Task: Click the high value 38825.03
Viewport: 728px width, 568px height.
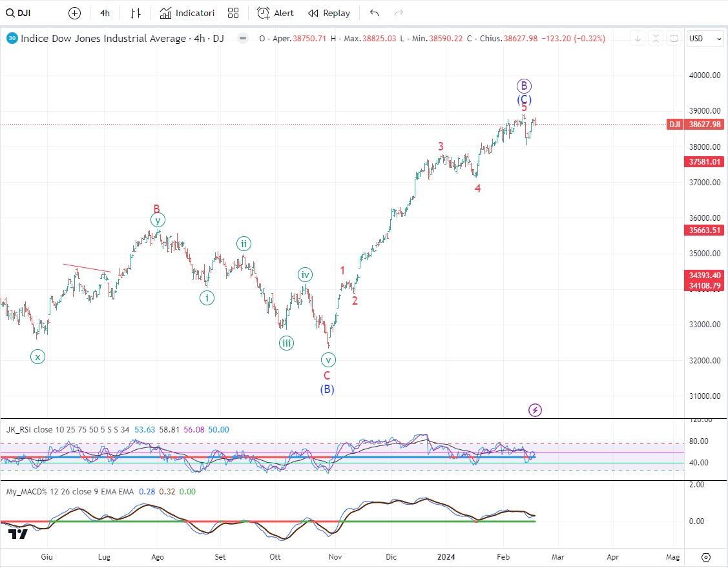Action: tap(379, 39)
